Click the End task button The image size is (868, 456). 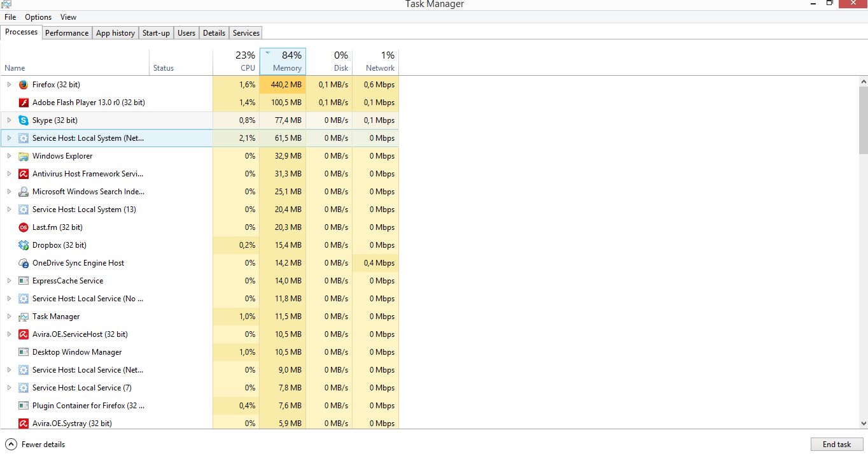[x=837, y=445]
